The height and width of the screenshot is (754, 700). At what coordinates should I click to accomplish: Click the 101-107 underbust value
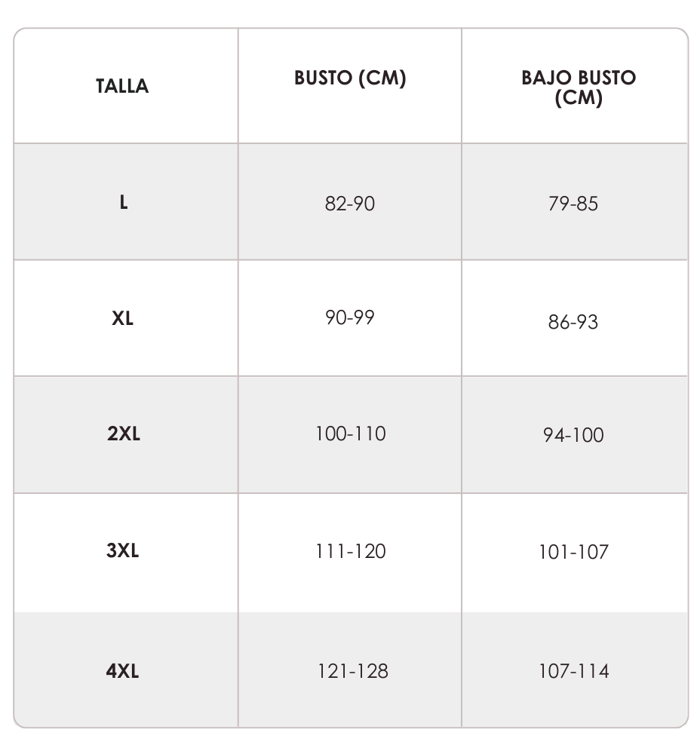[573, 552]
